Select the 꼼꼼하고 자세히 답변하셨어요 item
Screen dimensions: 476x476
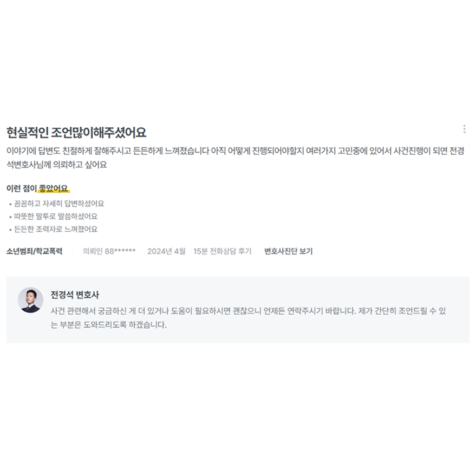tap(59, 204)
